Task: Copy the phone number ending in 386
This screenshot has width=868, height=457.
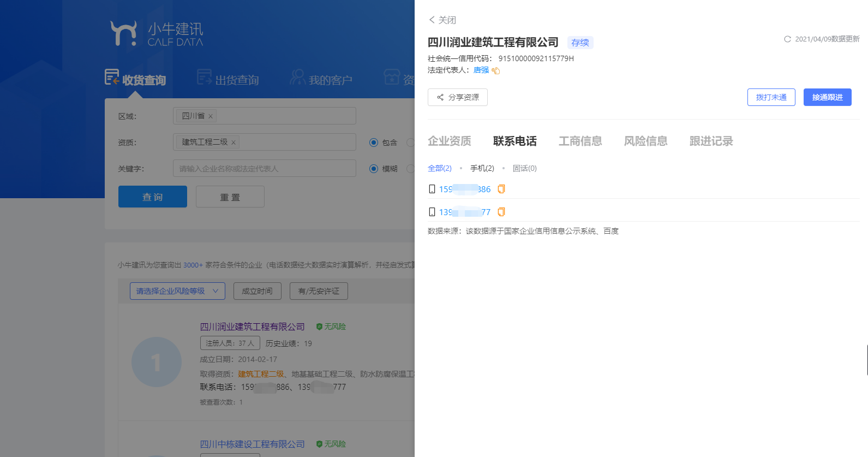Action: click(501, 189)
